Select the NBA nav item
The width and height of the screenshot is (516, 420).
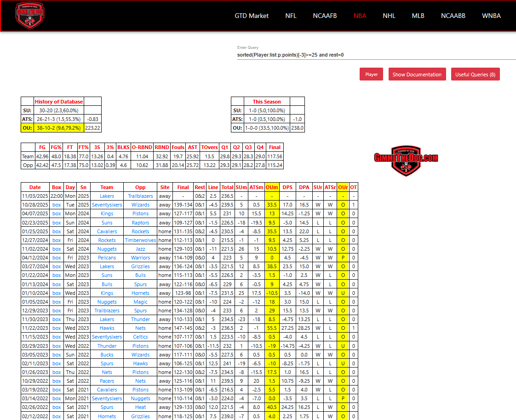click(x=360, y=16)
